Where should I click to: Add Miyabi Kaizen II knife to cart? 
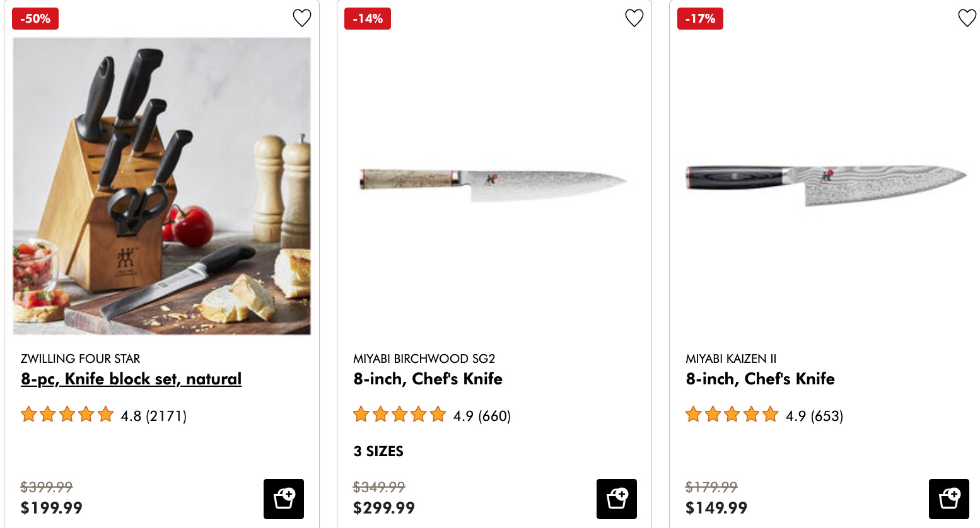(x=948, y=499)
